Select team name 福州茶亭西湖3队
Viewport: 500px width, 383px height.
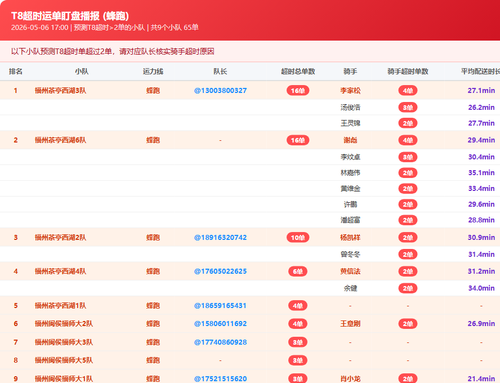(60, 91)
